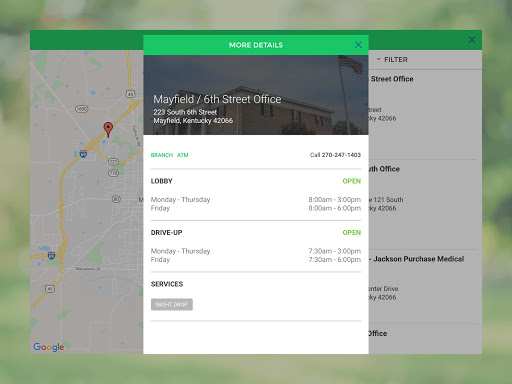
Task: Click the route 121 marker on map
Action: pos(114,162)
